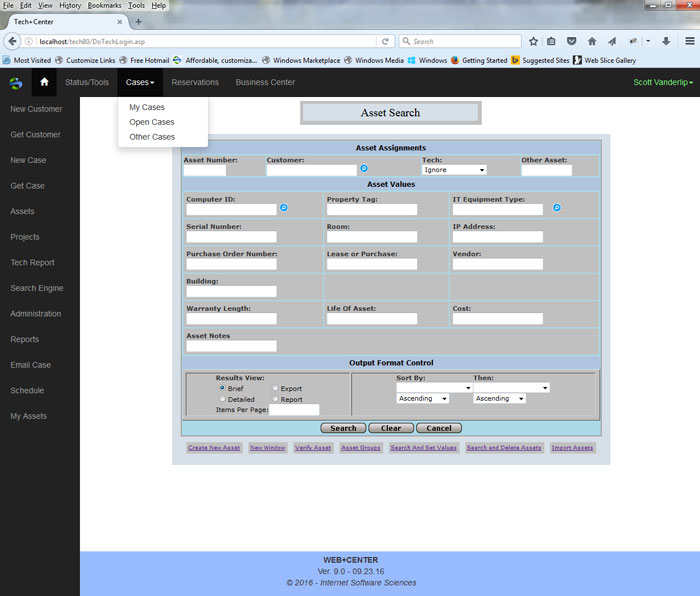Select the Report results view
Image resolution: width=700 pixels, height=596 pixels.
pos(275,399)
